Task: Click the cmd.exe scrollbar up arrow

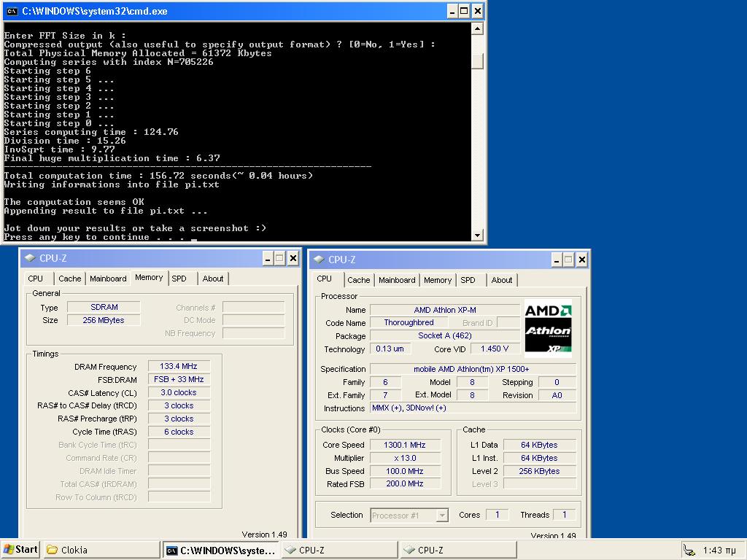Action: pos(477,28)
